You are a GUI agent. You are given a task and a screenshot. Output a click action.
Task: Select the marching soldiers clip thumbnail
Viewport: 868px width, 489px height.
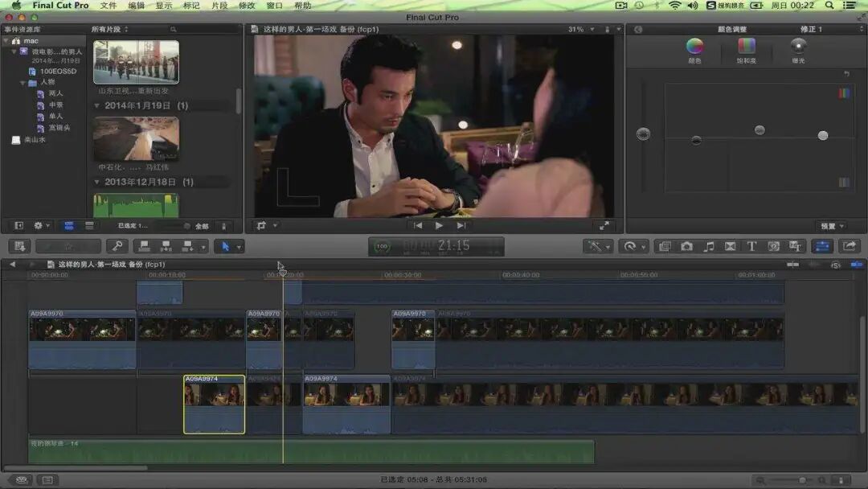[x=136, y=61]
